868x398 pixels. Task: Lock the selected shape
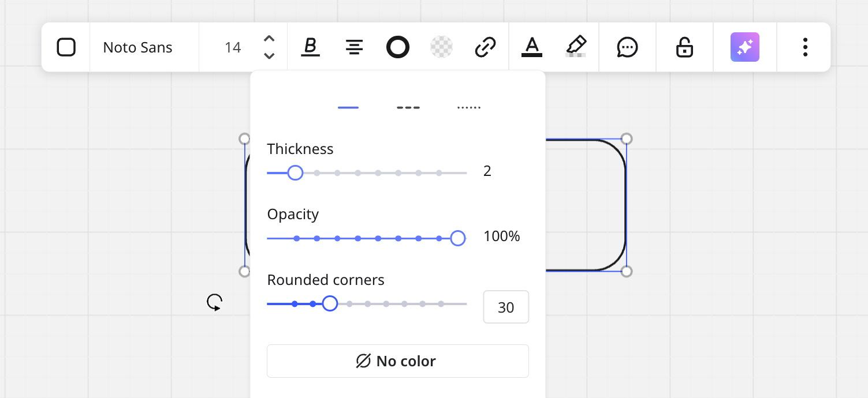pyautogui.click(x=684, y=47)
